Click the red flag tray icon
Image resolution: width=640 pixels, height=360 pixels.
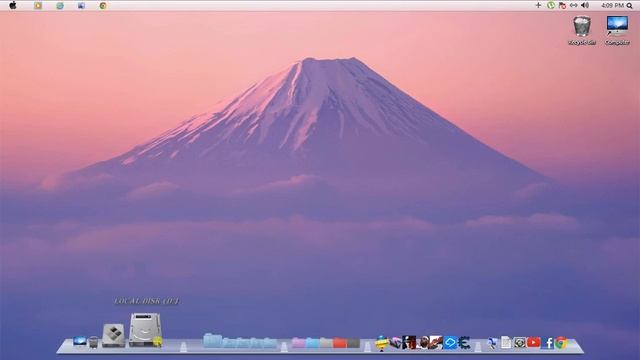pyautogui.click(x=562, y=5)
